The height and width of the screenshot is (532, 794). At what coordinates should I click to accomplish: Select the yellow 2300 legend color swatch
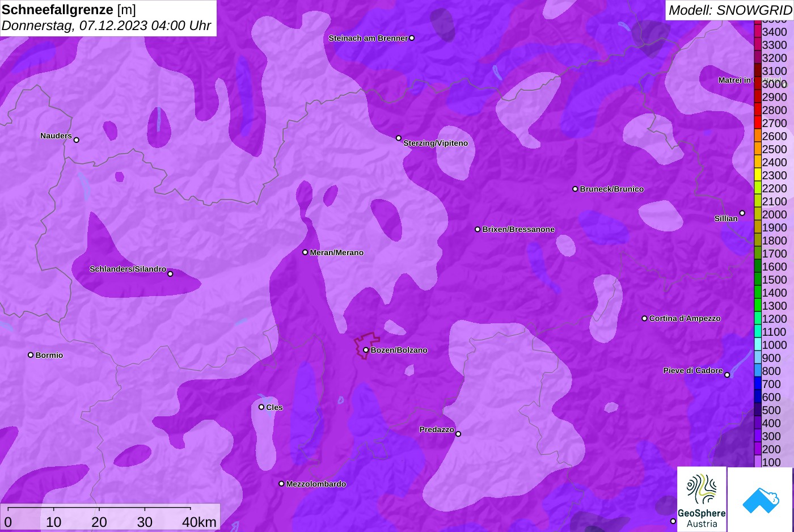tap(757, 175)
